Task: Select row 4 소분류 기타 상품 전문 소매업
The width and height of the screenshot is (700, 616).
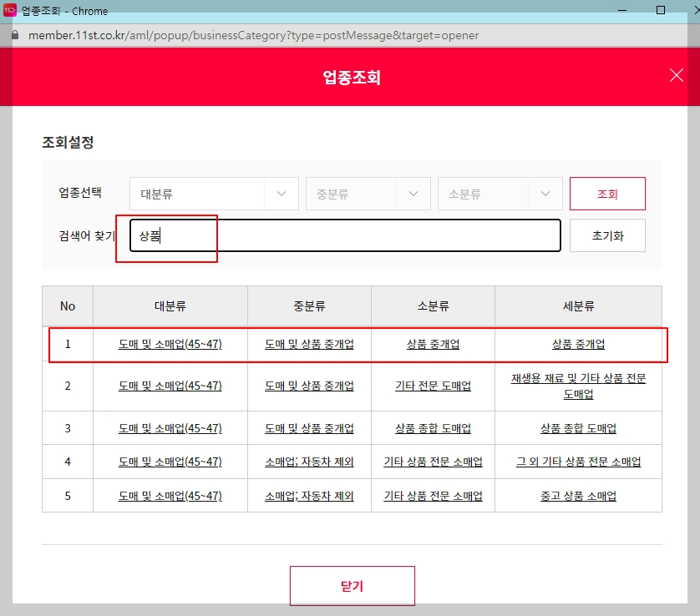Action: coord(433,462)
